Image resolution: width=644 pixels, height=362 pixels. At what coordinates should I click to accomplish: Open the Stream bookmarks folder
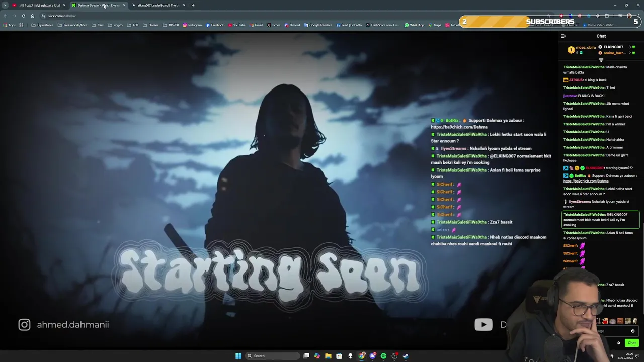(150, 25)
